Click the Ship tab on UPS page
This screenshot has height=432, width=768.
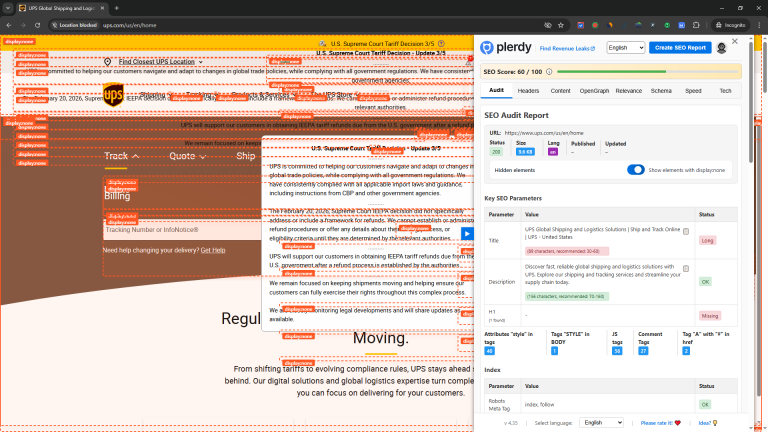click(x=245, y=156)
